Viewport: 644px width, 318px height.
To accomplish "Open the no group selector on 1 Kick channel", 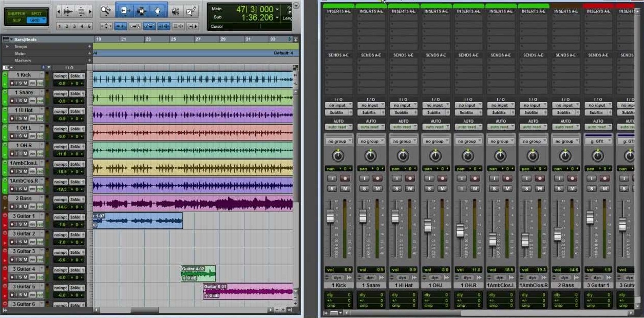I will tap(338, 141).
